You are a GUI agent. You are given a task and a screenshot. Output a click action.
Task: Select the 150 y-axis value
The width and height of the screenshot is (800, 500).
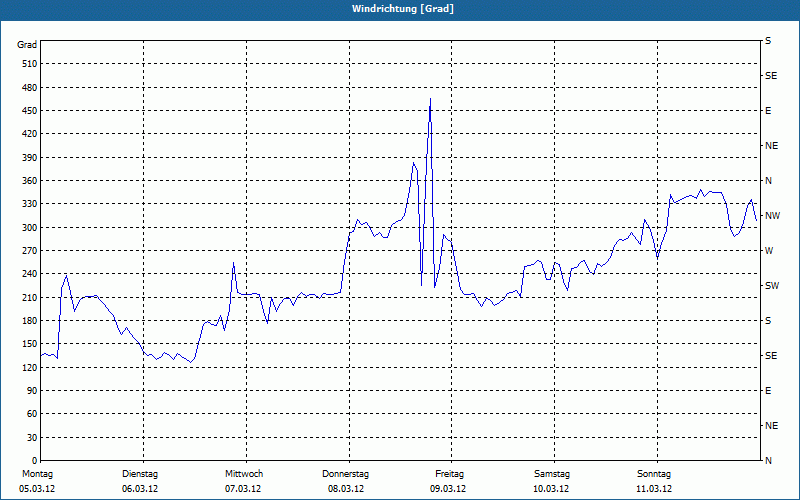(x=30, y=344)
